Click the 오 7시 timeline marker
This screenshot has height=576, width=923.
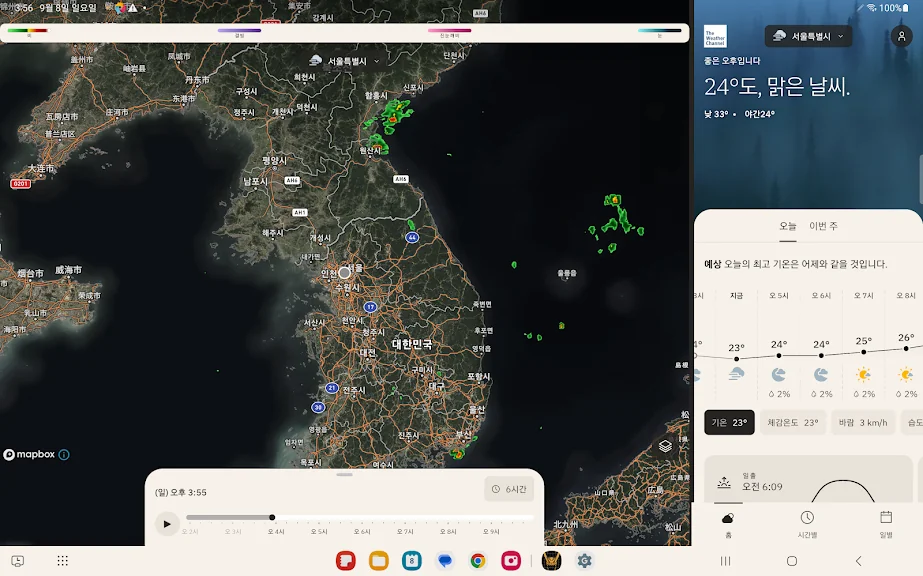click(405, 531)
